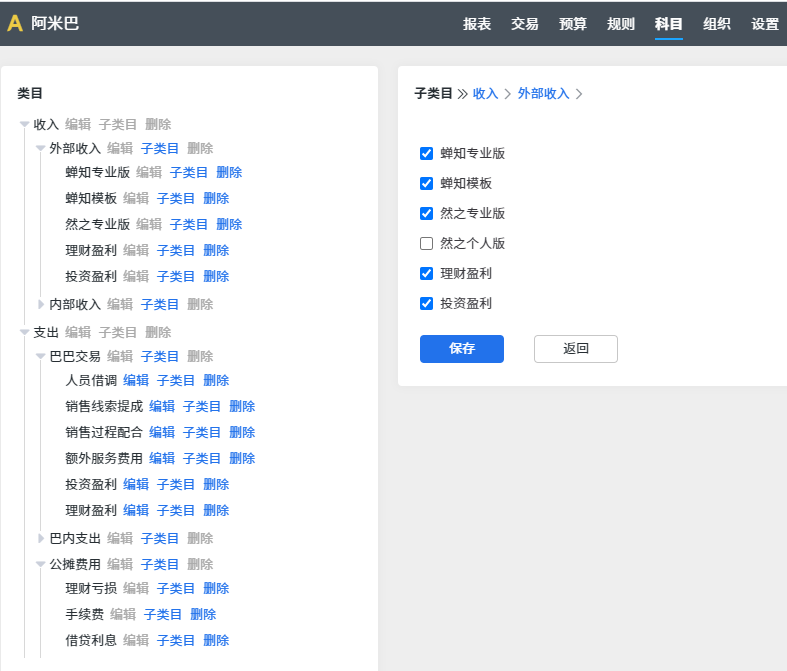Screen dimensions: 787x671
Task: Uncheck the 然之专业版 checkbox
Action: click(x=426, y=213)
